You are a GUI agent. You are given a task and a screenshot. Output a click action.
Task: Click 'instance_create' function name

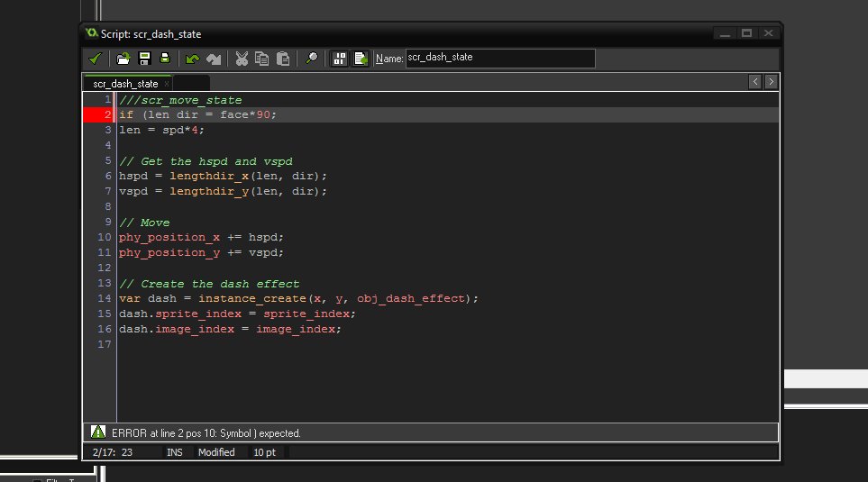pos(252,299)
